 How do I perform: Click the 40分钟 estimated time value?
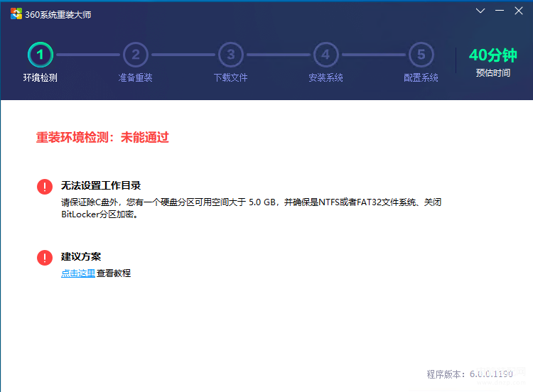(493, 55)
